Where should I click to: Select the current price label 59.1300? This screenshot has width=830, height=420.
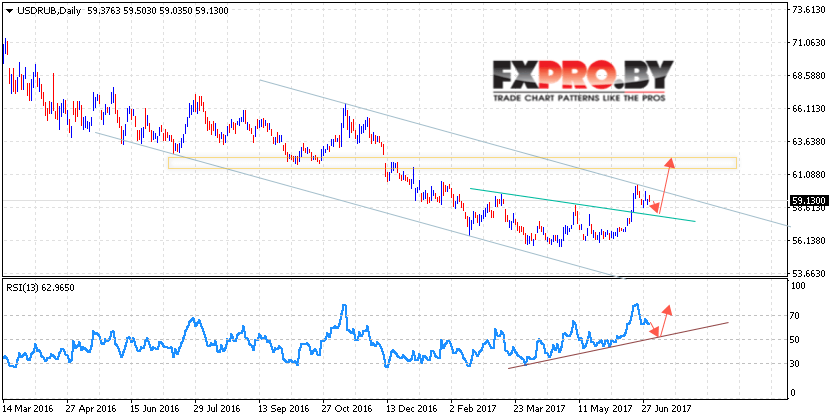(807, 201)
